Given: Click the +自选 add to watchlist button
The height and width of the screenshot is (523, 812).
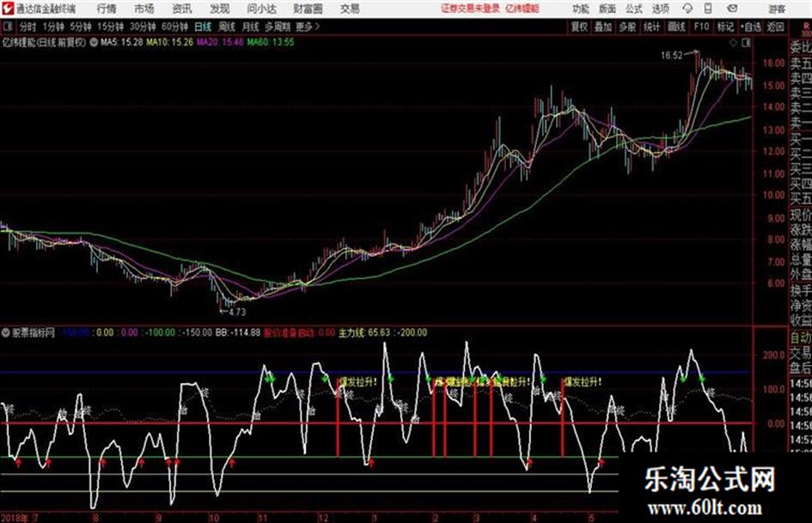Looking at the screenshot, I should [750, 27].
